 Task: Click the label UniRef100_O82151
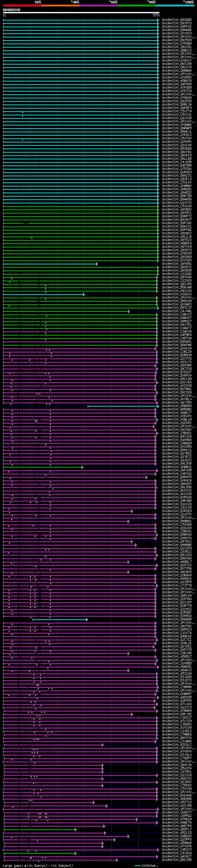(177, 47)
